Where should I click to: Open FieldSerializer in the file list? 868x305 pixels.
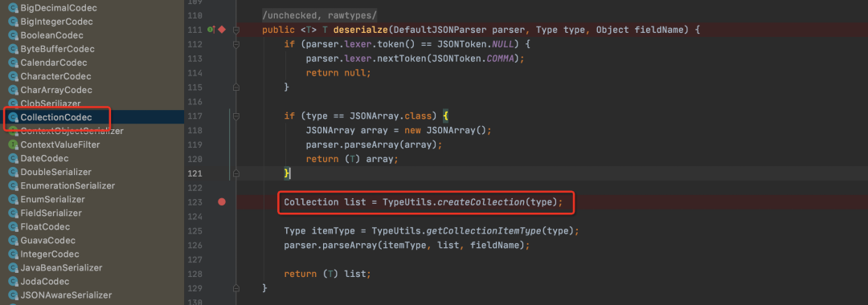tap(51, 213)
